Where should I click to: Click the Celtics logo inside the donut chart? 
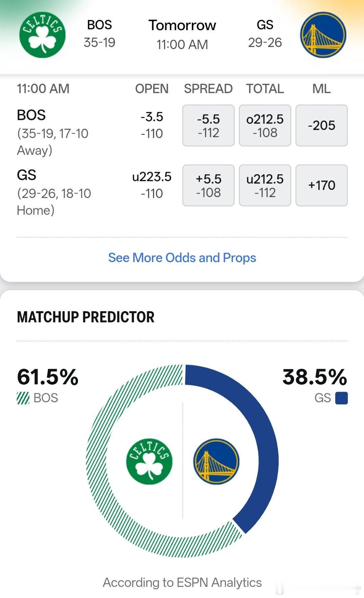tap(149, 461)
